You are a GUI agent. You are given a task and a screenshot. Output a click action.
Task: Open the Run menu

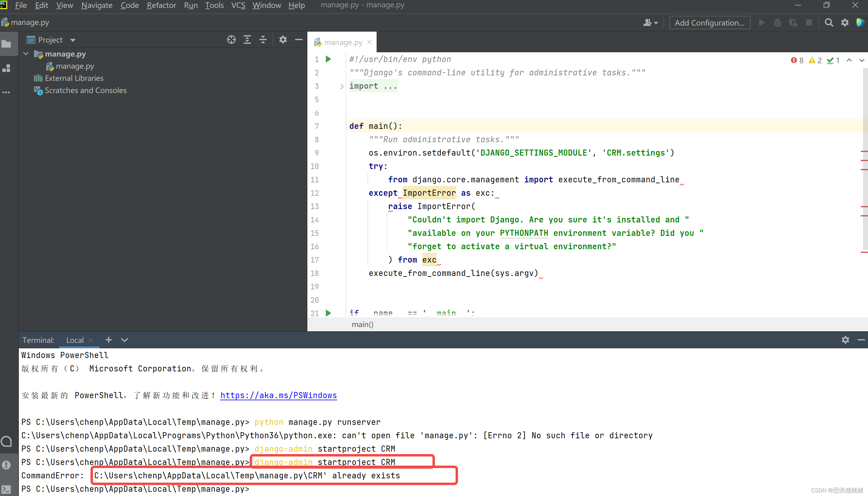(191, 5)
